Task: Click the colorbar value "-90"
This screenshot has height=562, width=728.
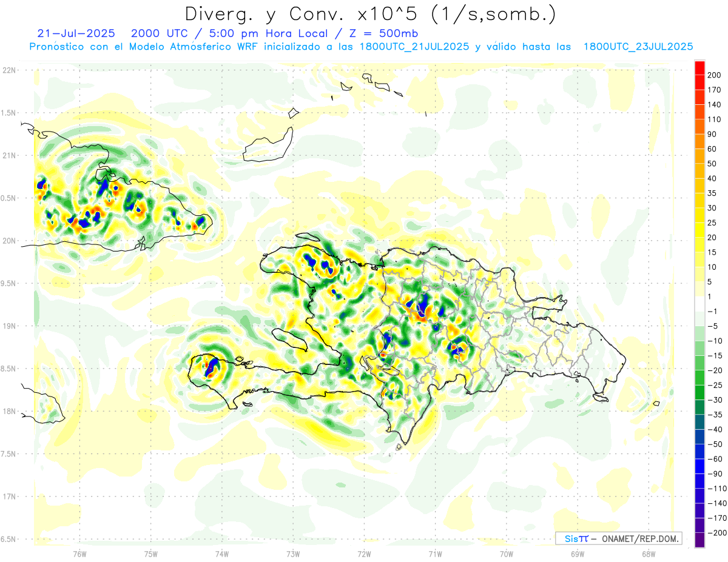Action: (716, 473)
